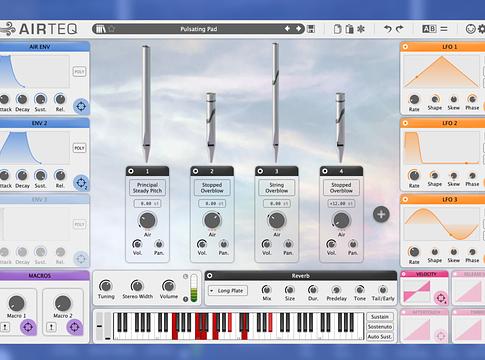The image size is (485, 360).
Task: Adjust the master Volume knob
Action: (169, 286)
